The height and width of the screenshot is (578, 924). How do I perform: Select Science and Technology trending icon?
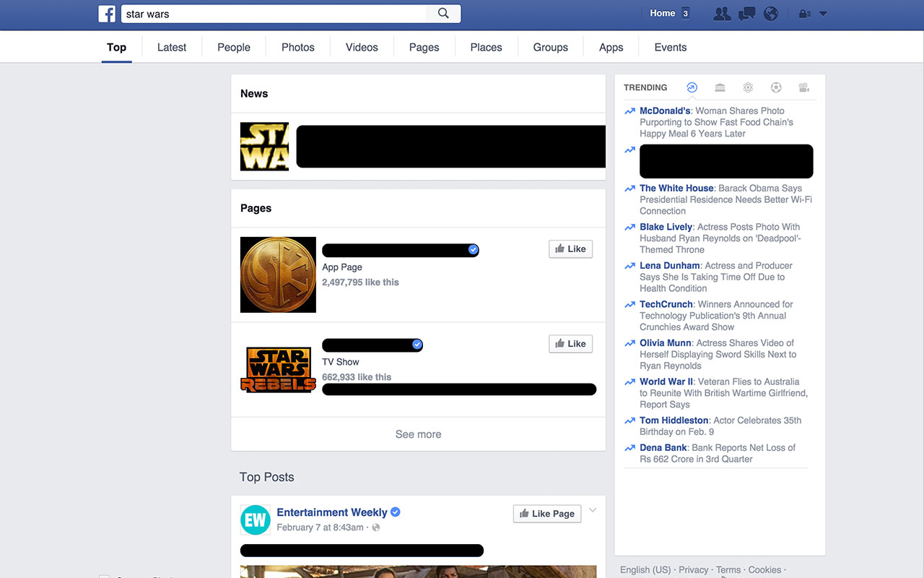(748, 87)
